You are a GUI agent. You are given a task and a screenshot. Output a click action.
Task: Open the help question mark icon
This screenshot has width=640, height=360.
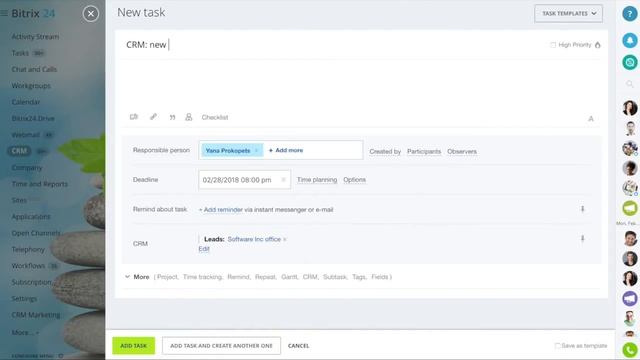[x=630, y=14]
